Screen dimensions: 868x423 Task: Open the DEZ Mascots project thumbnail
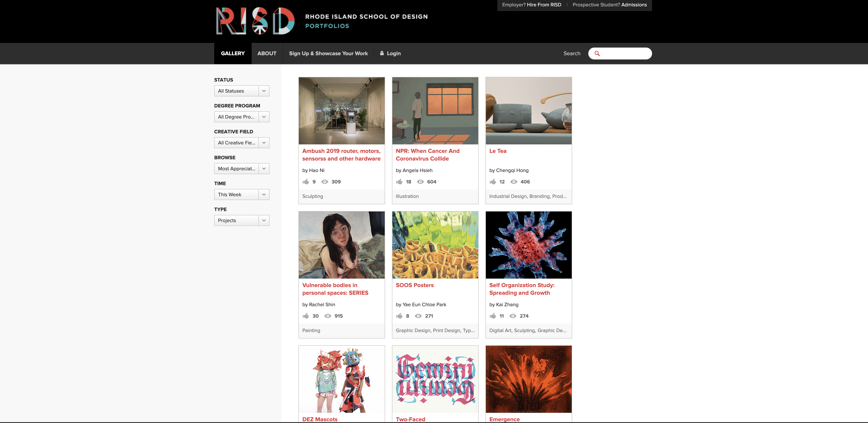coord(341,379)
